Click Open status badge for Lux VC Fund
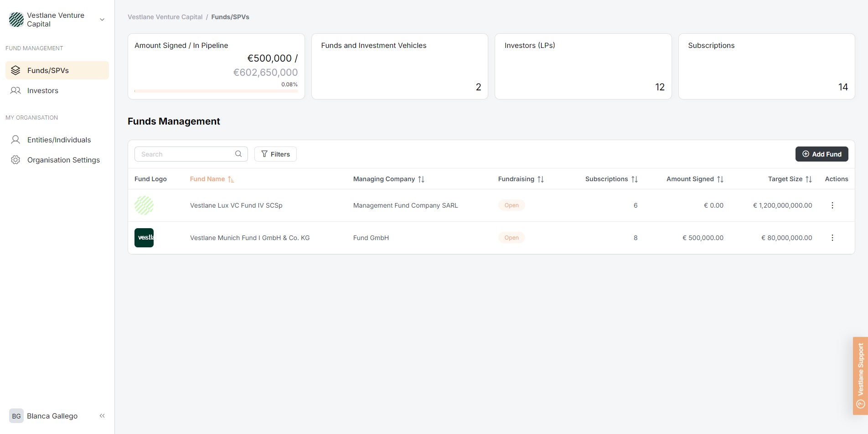Screen dimensions: 868x434 (511, 205)
